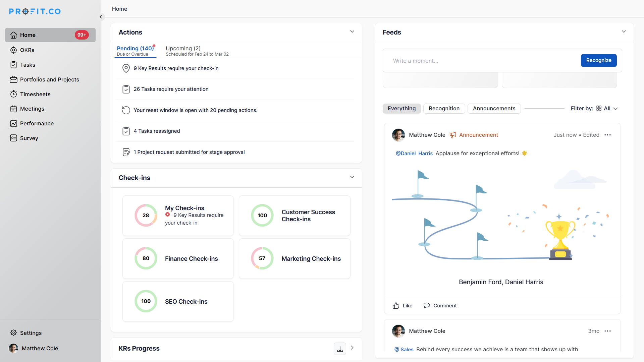
Task: Open the Filter by All dropdown
Action: 607,109
